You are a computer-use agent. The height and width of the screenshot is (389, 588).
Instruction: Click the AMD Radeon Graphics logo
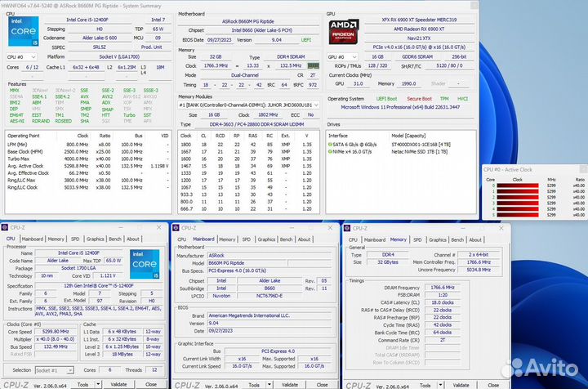pyautogui.click(x=344, y=32)
